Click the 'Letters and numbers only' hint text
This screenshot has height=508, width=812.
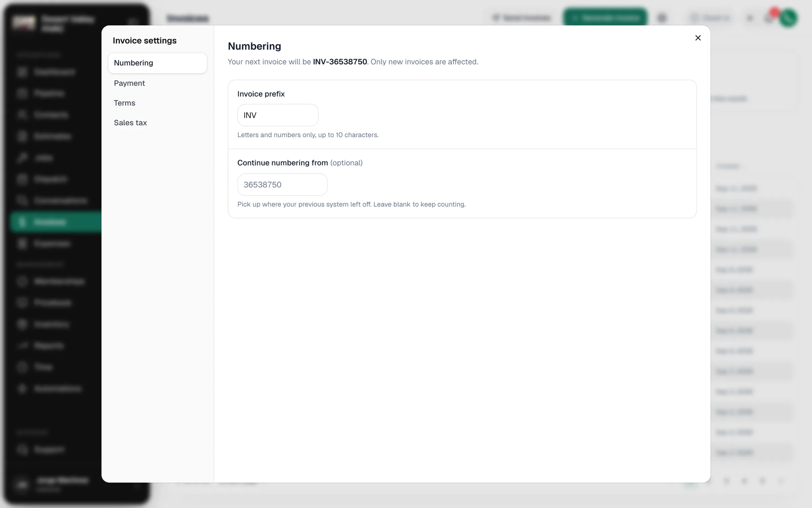pos(308,135)
